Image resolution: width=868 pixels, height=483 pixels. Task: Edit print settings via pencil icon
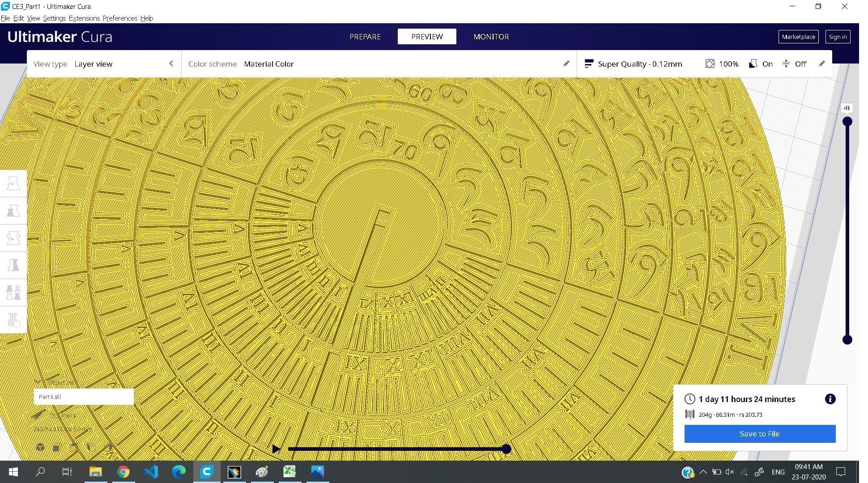click(x=822, y=64)
